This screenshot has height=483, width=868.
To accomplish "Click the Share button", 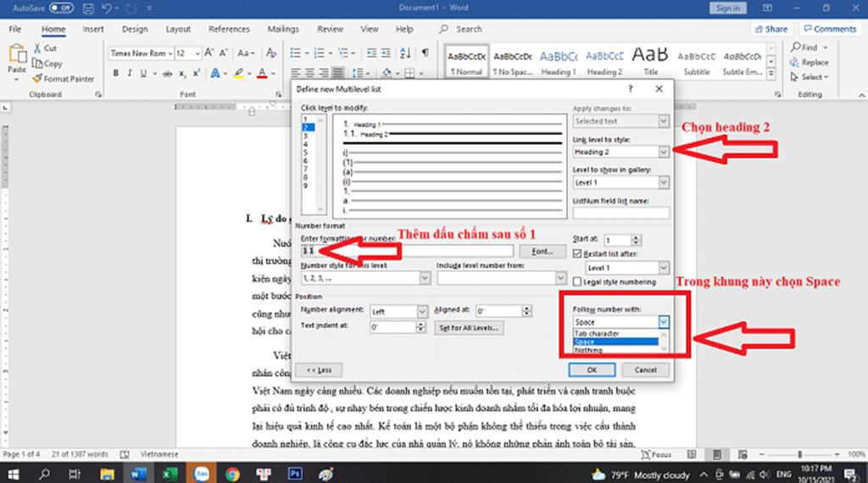I will [x=771, y=29].
